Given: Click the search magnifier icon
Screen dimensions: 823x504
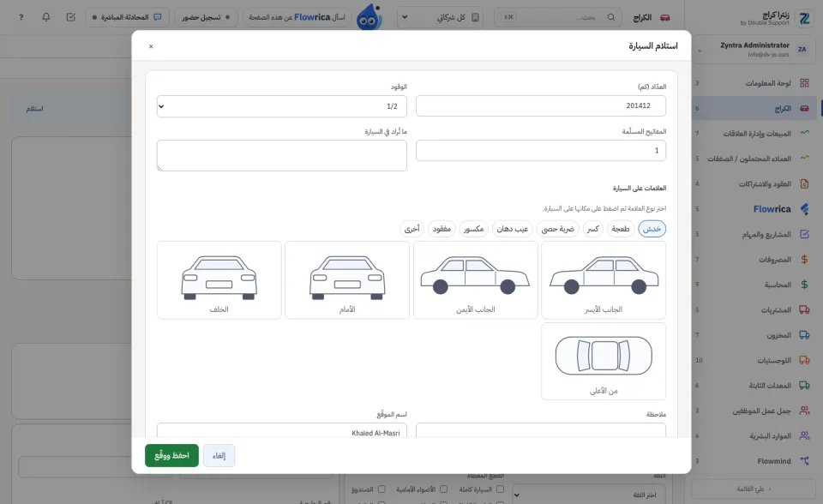Looking at the screenshot, I should coord(611,17).
